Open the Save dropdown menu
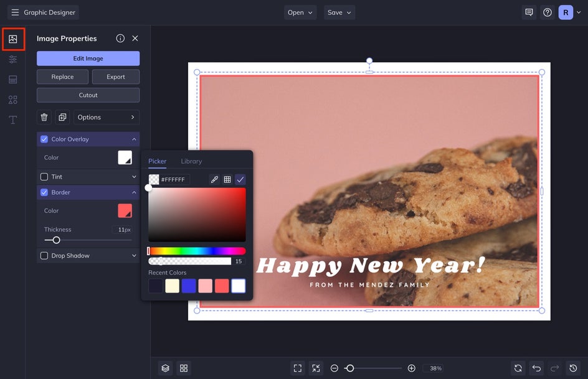Viewport: 588px width, 379px height. (x=339, y=12)
